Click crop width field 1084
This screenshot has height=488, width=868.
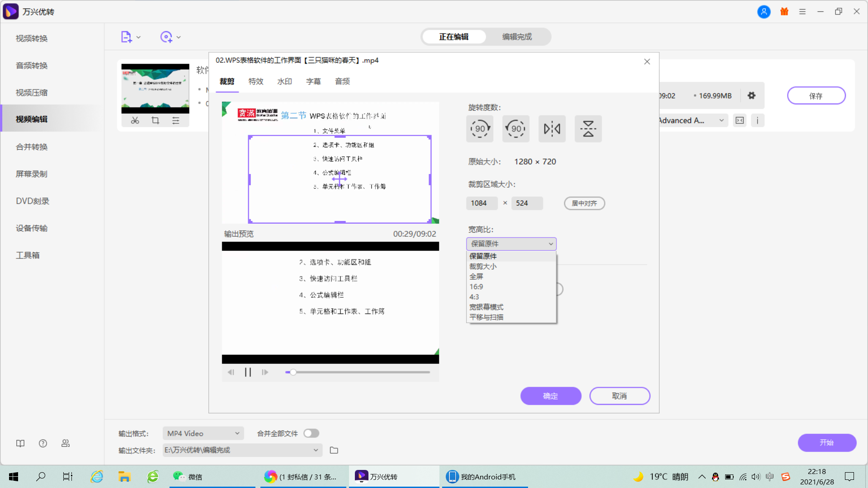click(482, 203)
